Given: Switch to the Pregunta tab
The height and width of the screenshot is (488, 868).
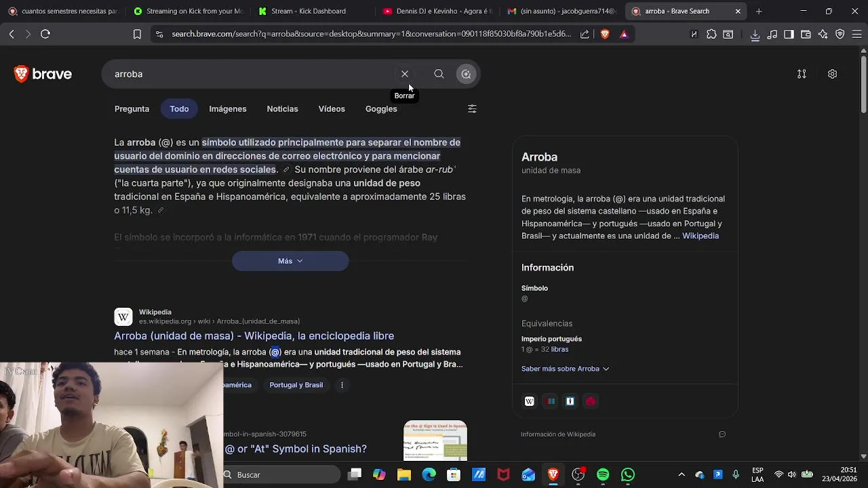Looking at the screenshot, I should click(132, 108).
